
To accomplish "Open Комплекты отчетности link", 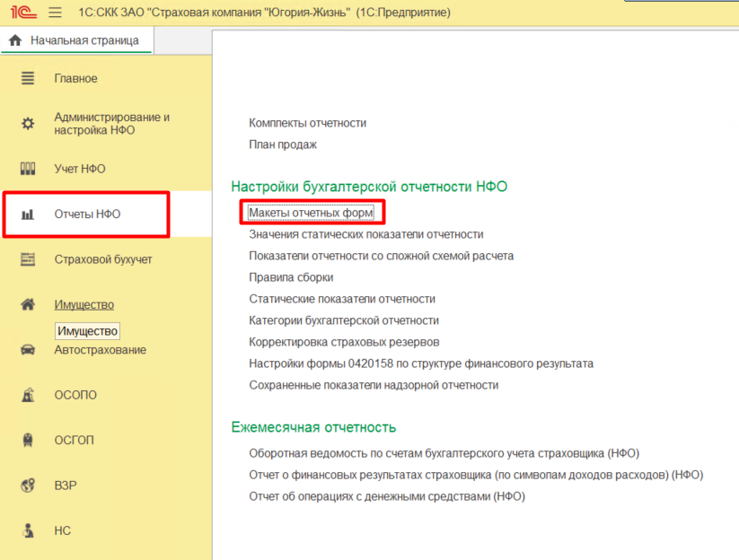I will tap(307, 123).
